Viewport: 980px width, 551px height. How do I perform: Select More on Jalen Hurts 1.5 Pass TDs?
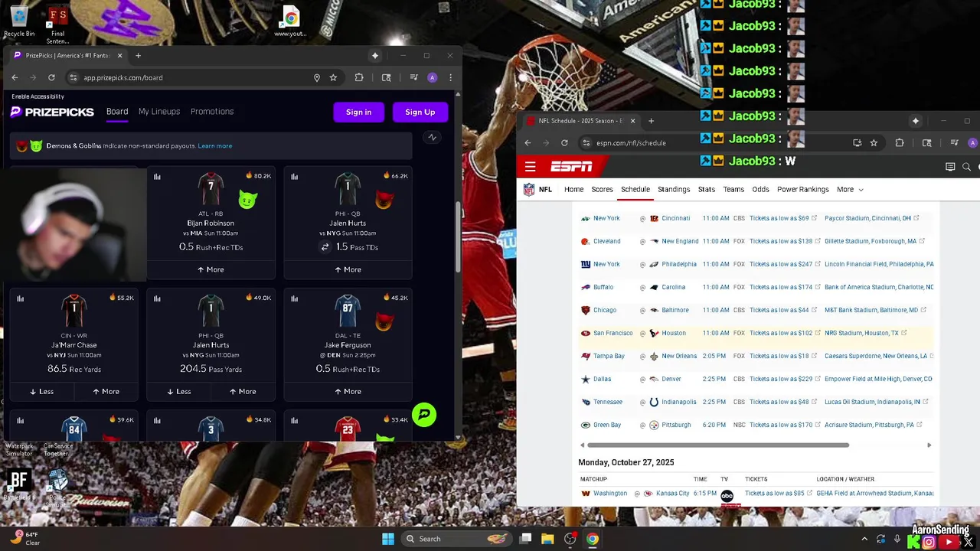coord(348,269)
